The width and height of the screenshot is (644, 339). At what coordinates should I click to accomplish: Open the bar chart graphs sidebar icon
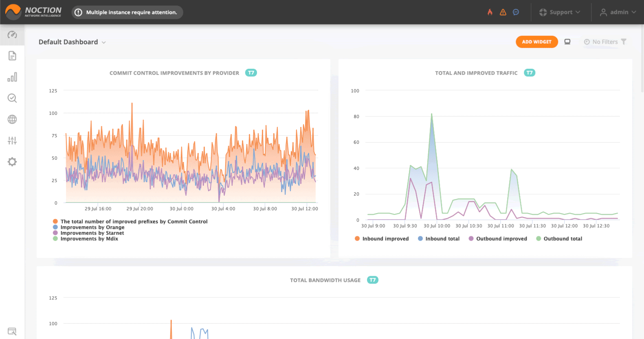click(12, 77)
